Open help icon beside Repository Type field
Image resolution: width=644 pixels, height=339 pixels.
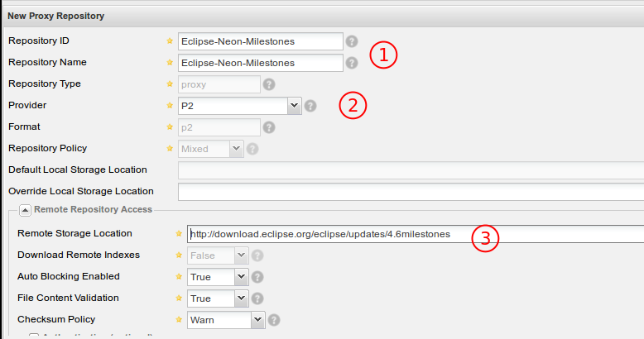(269, 84)
